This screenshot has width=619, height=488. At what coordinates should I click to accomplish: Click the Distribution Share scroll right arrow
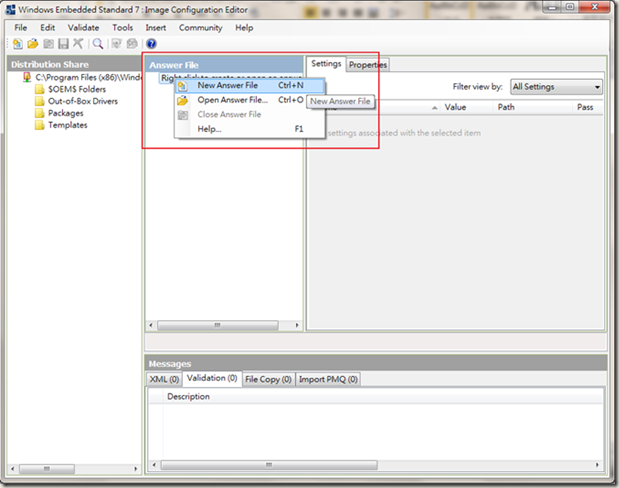135,469
